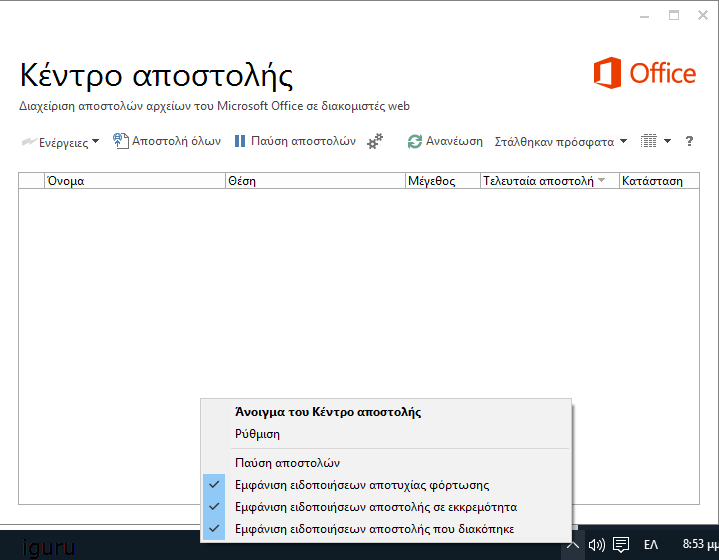Sort by the Μέγεθος column header
The image size is (719, 560).
(x=442, y=181)
